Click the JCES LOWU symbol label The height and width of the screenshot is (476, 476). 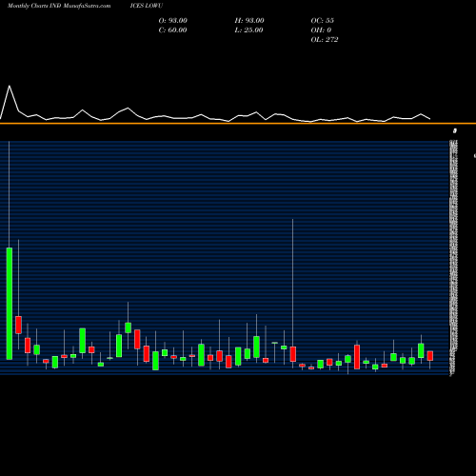[147, 6]
